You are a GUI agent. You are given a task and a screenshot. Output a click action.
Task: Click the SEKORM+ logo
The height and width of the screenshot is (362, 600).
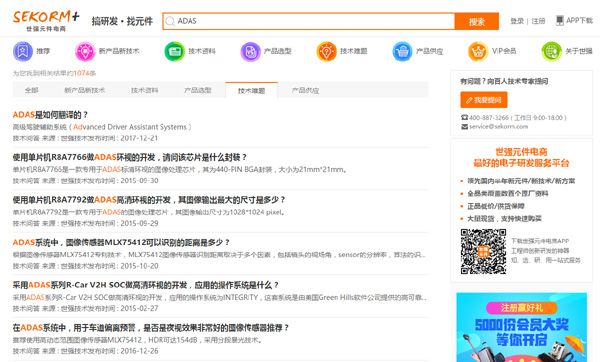(46, 21)
